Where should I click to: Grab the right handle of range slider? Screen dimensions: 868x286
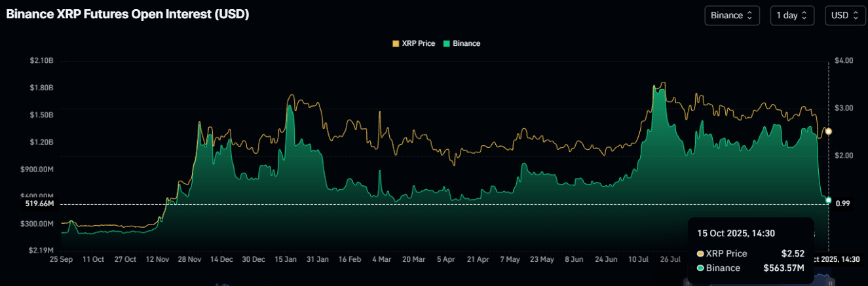click(831, 281)
